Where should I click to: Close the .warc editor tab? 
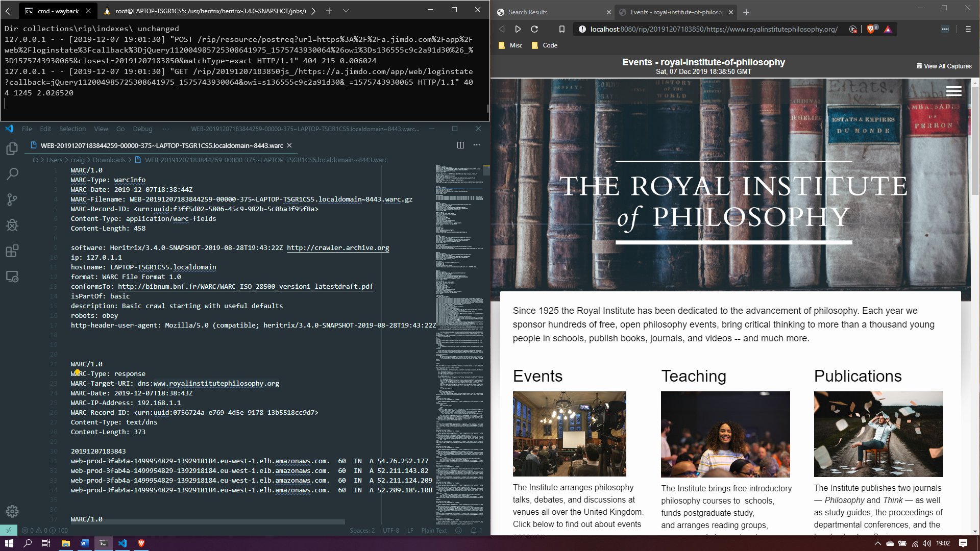click(289, 145)
